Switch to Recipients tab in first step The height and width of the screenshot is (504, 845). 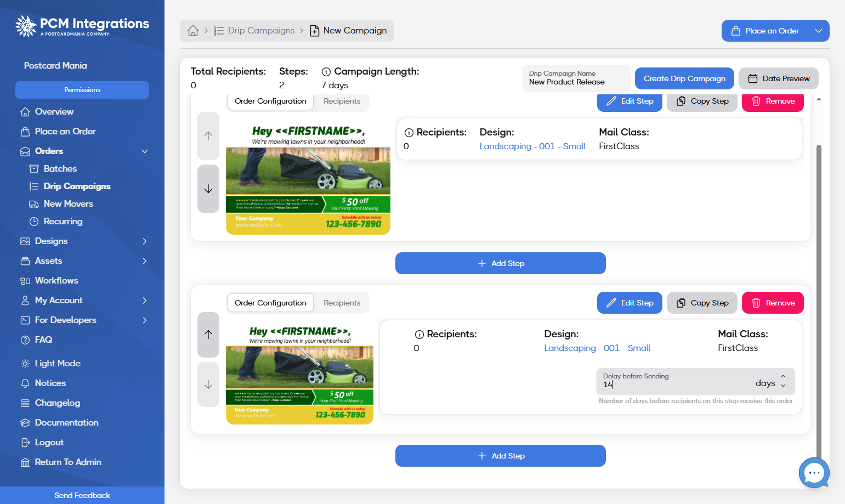click(x=342, y=101)
